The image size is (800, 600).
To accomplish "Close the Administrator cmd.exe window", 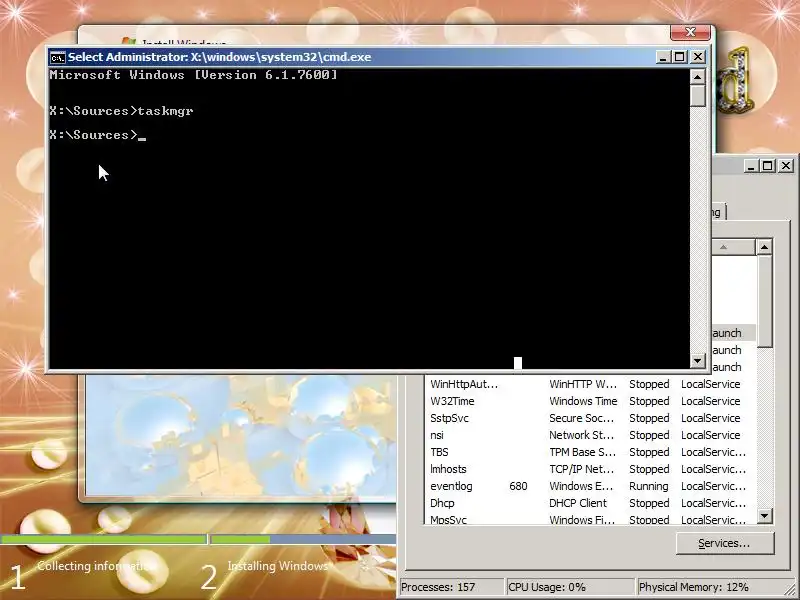I will (697, 57).
